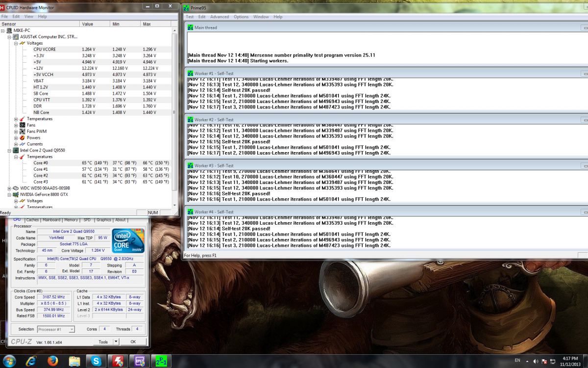
Task: Open the Test menu in Prime95
Action: 190,17
